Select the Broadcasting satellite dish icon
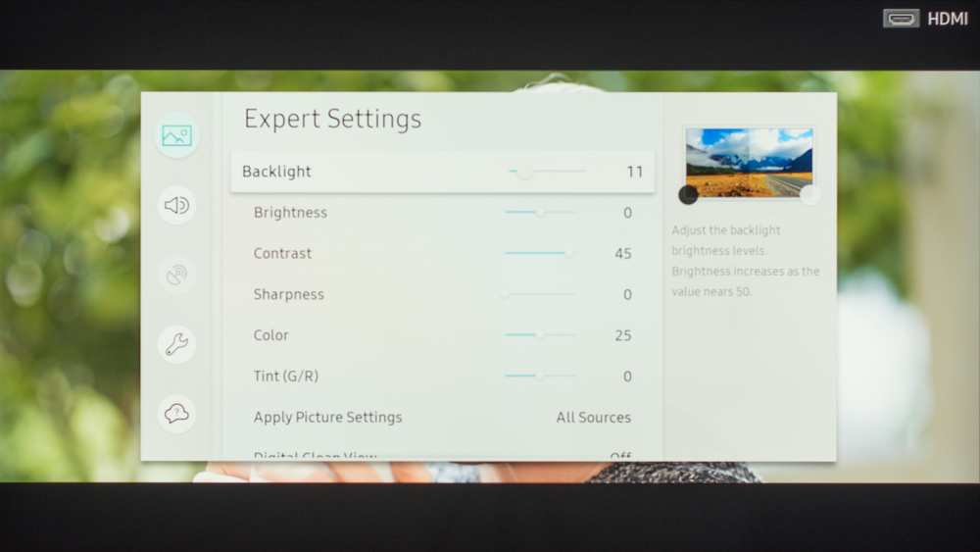Image resolution: width=980 pixels, height=552 pixels. [176, 275]
